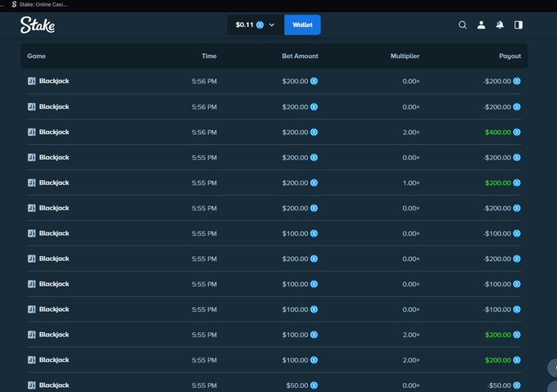The image size is (557, 392).
Task: Open the search icon
Action: click(x=463, y=25)
